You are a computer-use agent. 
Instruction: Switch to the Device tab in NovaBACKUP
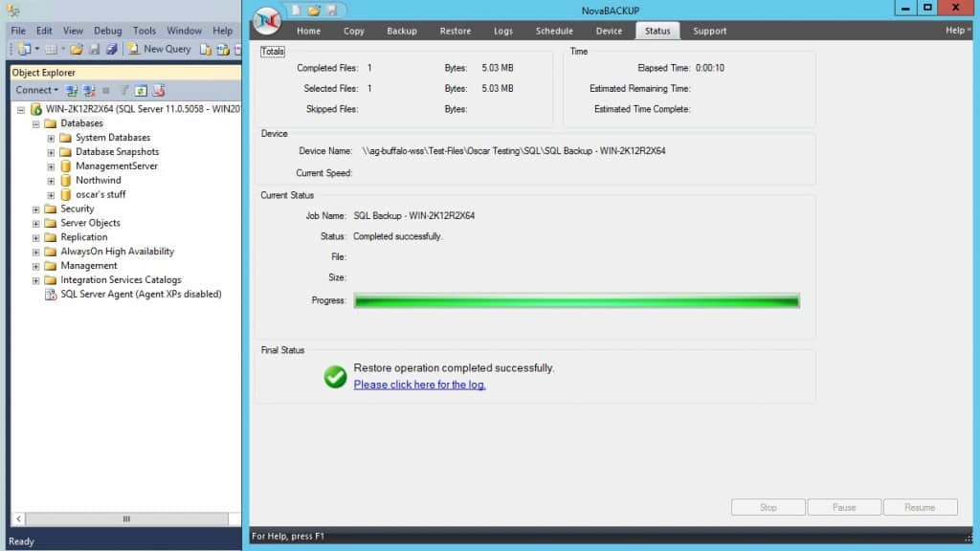point(609,31)
